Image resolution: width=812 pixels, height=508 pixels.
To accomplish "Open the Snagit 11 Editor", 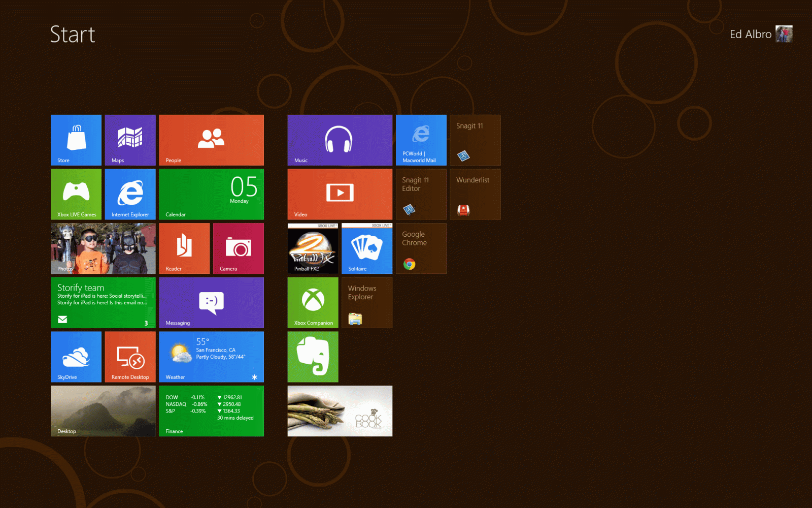I will [421, 194].
